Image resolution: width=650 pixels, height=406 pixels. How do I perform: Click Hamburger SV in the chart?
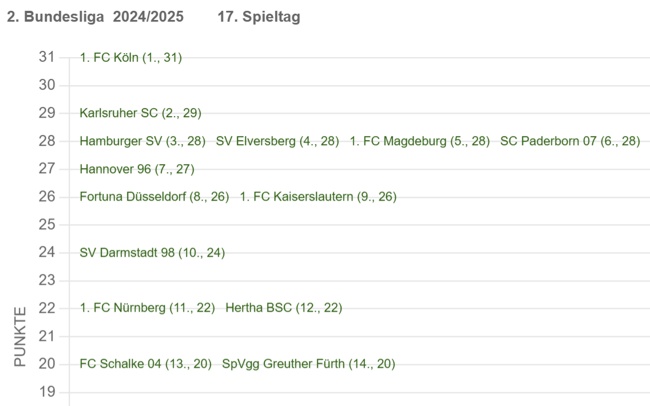point(143,141)
